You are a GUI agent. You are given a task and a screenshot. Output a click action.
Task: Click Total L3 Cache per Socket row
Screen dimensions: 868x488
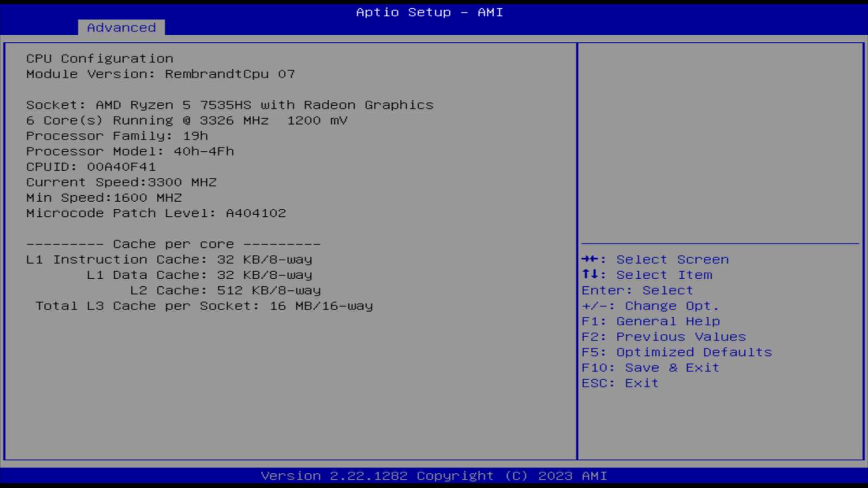pos(204,306)
